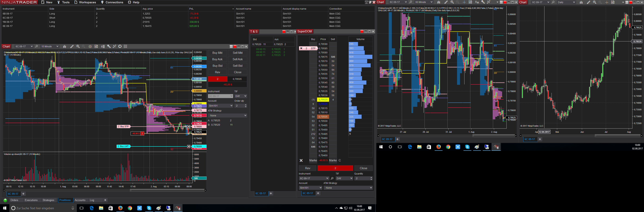Click the gray link button in 60 Minute chart
The height and width of the screenshot is (212, 644).
pos(501,2)
